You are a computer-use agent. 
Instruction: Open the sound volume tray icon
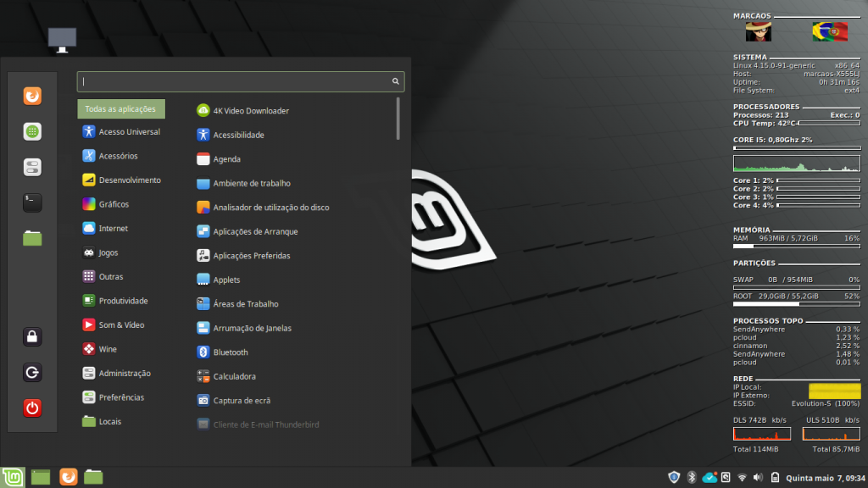pos(758,478)
